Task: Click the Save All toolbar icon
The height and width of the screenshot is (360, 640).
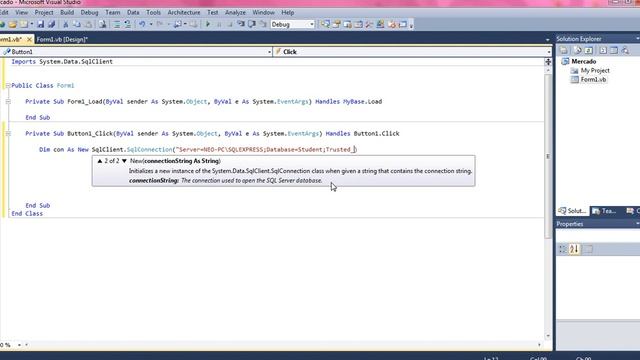Action: (x=51, y=24)
